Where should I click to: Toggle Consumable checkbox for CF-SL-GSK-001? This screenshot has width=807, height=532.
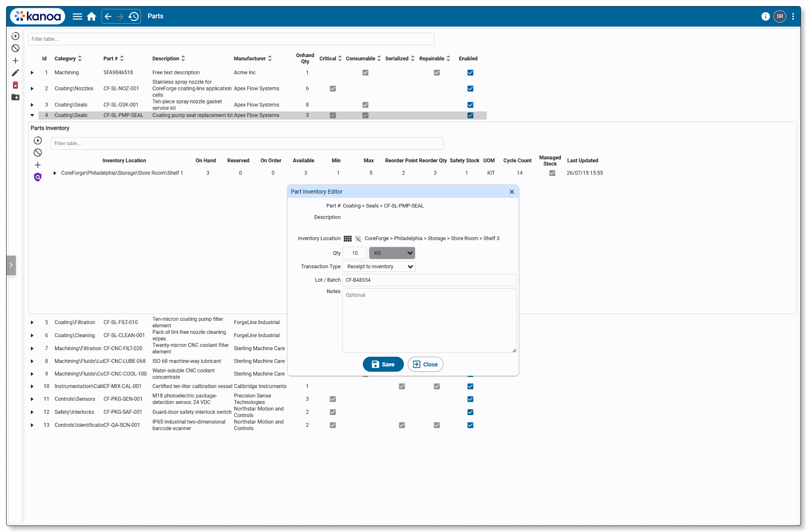pyautogui.click(x=366, y=105)
